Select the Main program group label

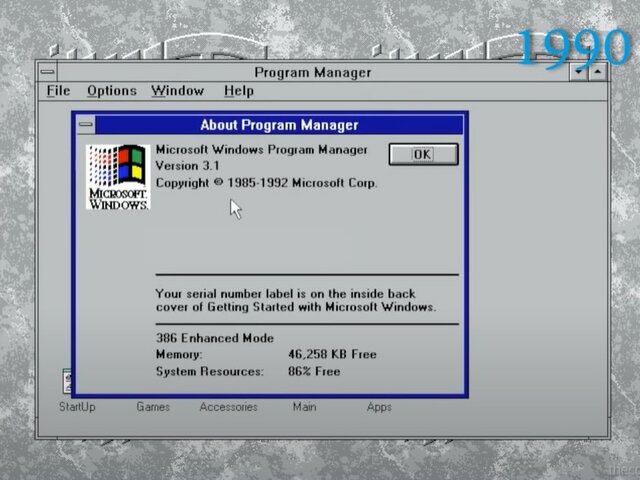point(304,407)
